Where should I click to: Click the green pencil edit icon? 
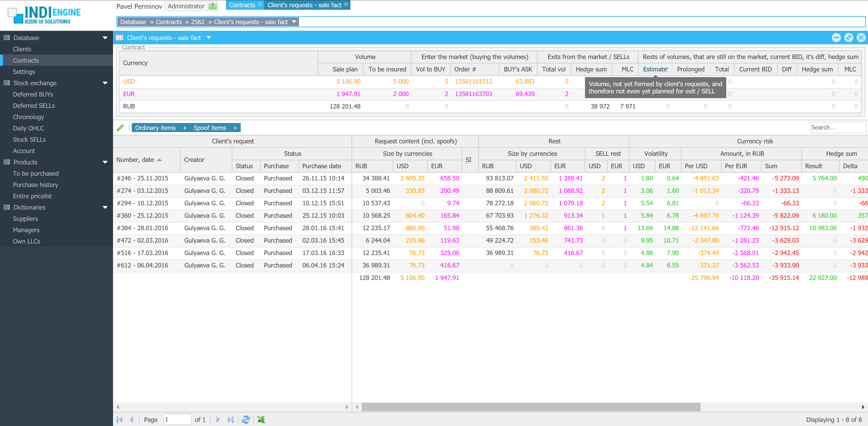coord(120,128)
